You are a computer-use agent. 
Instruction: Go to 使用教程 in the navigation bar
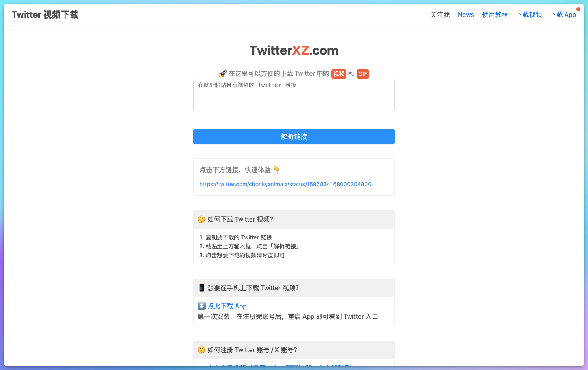click(495, 15)
